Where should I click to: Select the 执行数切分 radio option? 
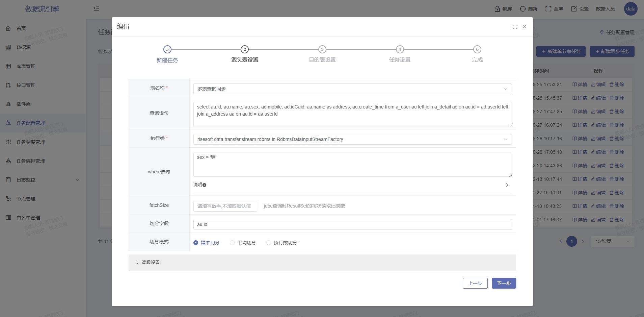pyautogui.click(x=269, y=243)
